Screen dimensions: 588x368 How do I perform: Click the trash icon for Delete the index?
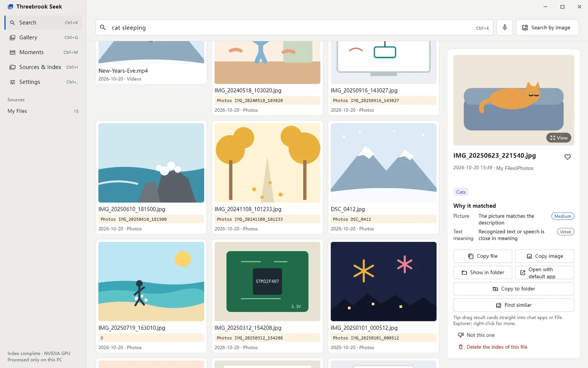[461, 347]
